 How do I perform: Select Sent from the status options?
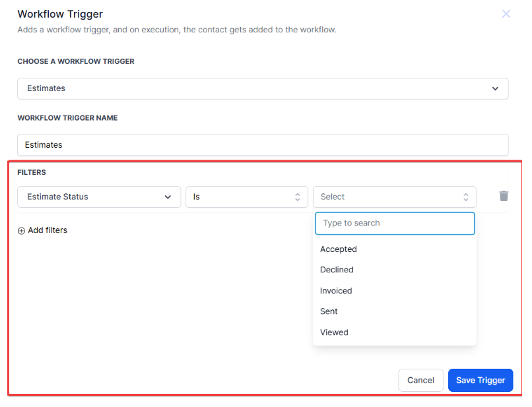(329, 311)
